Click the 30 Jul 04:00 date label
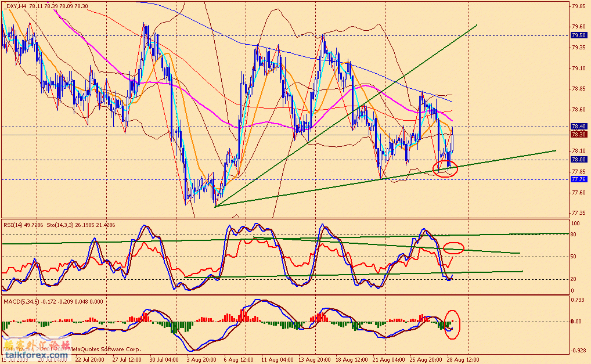Screen dimensions: 591x364 [x=164, y=359]
